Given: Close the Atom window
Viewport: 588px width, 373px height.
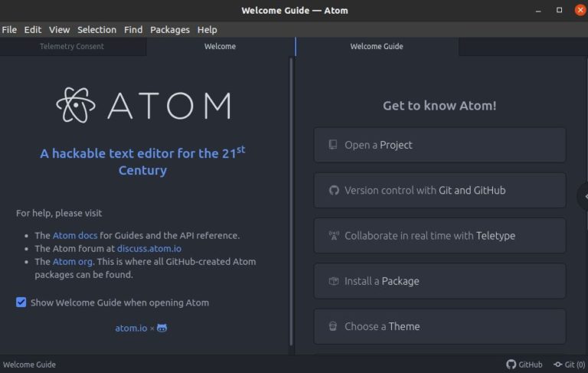Looking at the screenshot, I should tap(580, 10).
